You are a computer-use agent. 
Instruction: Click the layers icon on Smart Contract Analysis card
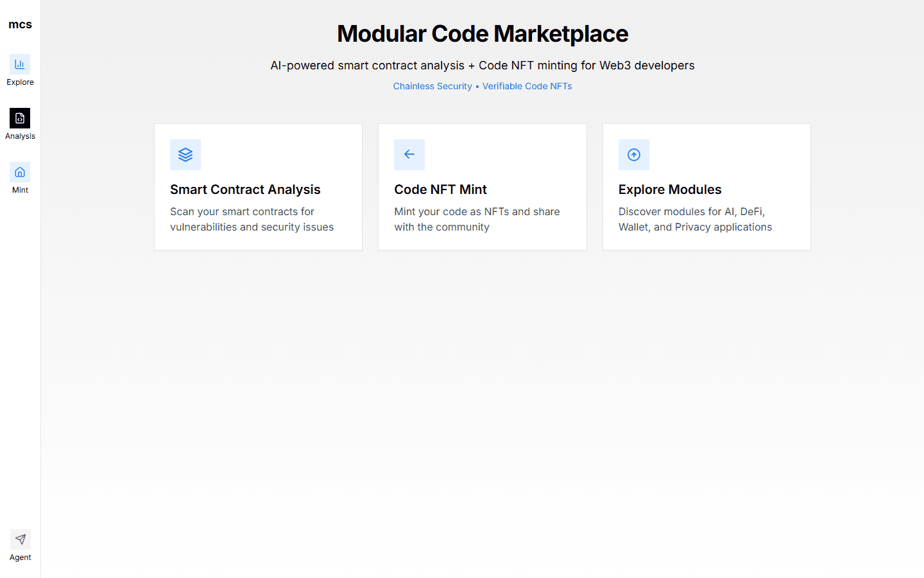point(185,155)
